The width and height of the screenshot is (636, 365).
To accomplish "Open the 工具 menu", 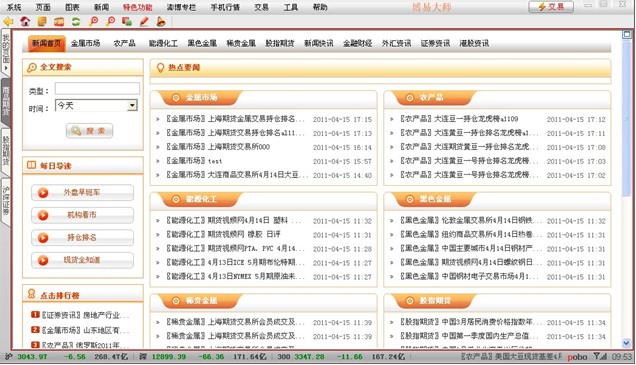I will (x=290, y=7).
